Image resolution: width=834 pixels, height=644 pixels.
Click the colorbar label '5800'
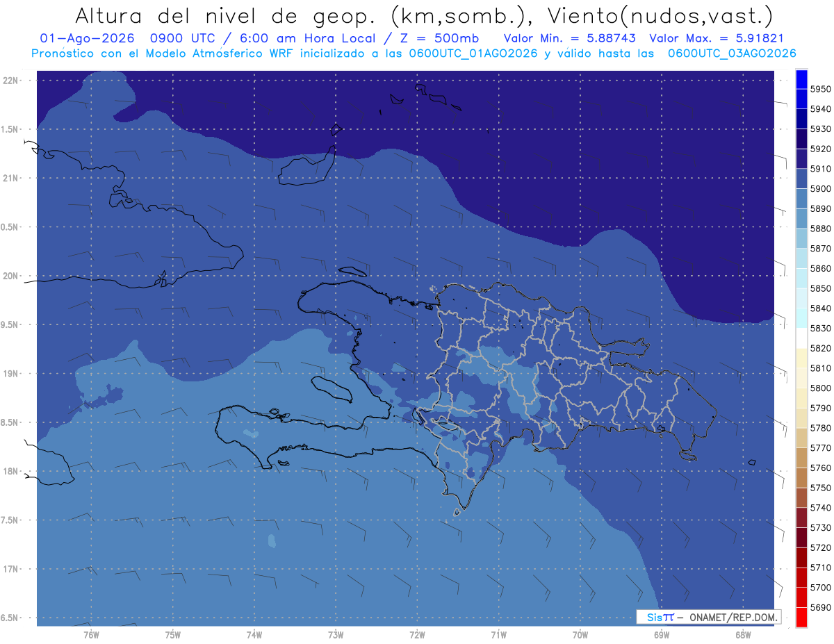[x=820, y=388]
